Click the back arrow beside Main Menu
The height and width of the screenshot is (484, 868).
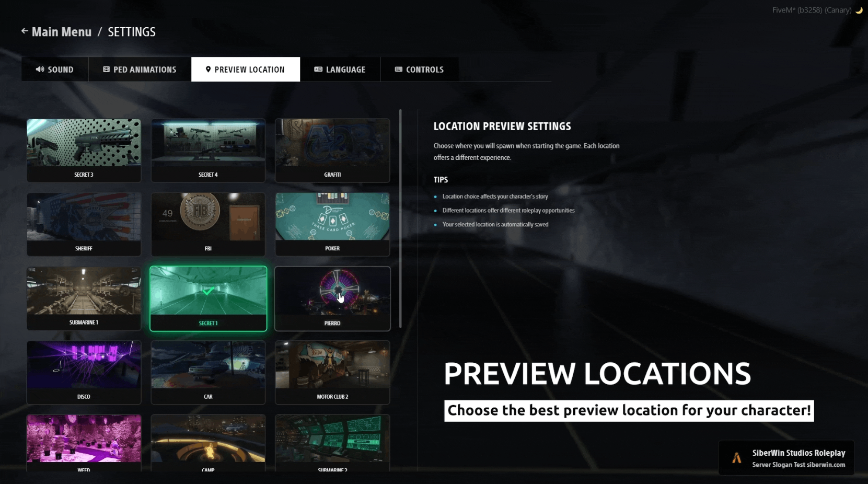25,31
